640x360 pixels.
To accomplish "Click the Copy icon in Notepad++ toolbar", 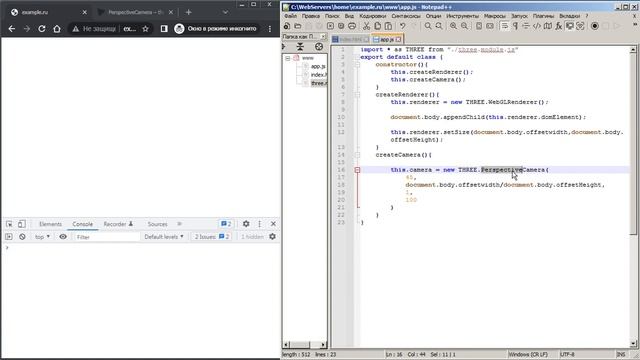I will [377, 26].
